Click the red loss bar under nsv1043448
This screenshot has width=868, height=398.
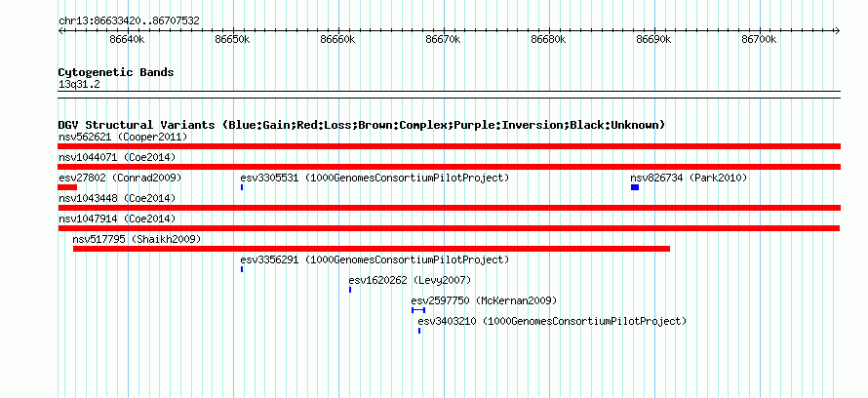coord(449,208)
